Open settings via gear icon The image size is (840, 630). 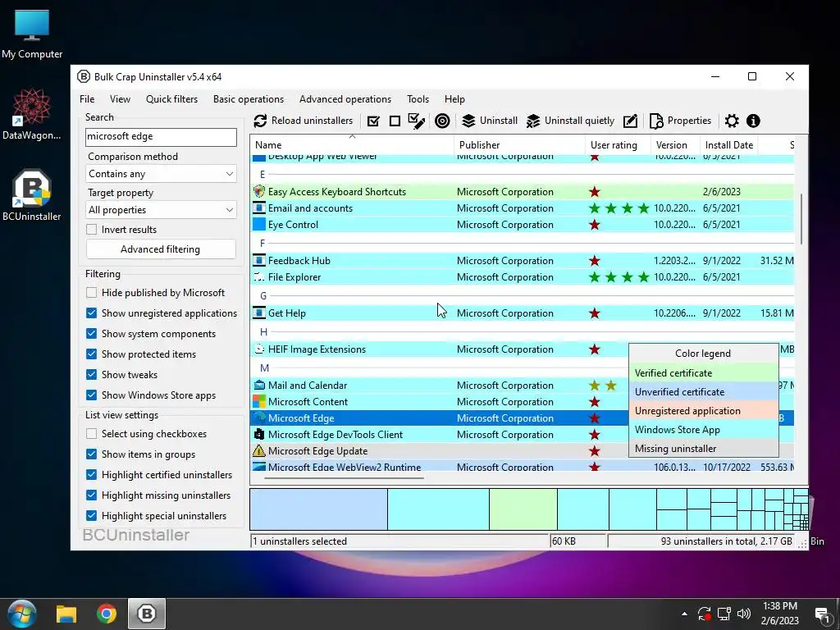732,121
